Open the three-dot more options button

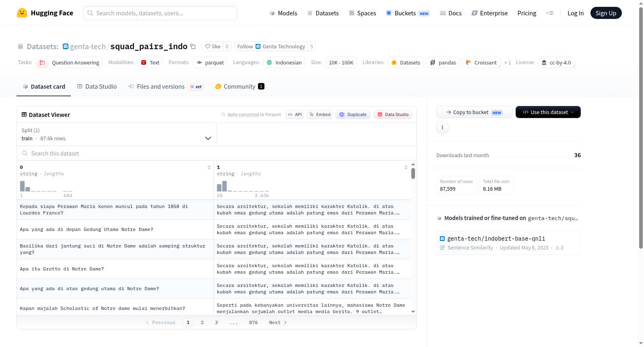pos(442,127)
